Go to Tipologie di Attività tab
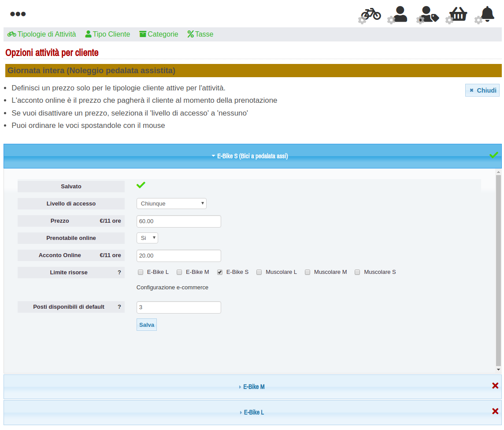The image size is (504, 430). tap(42, 34)
